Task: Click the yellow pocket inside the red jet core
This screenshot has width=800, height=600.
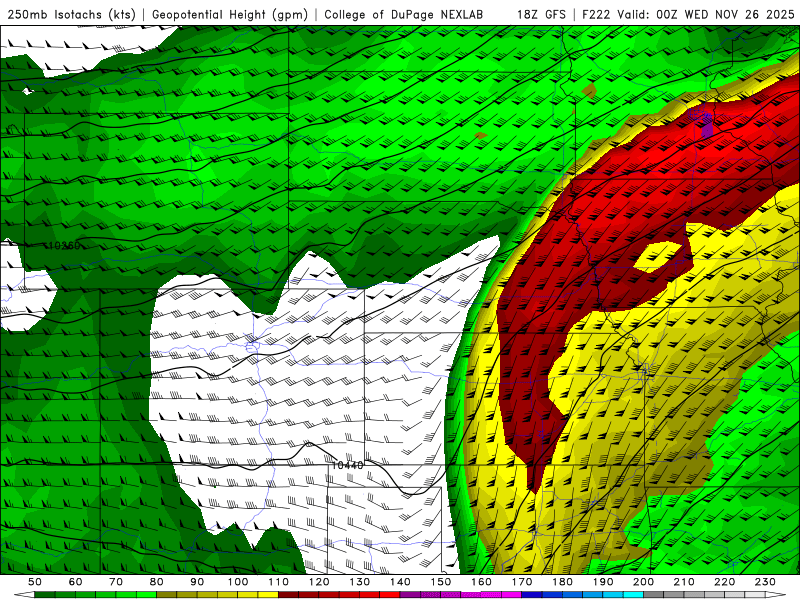Action: point(658,257)
